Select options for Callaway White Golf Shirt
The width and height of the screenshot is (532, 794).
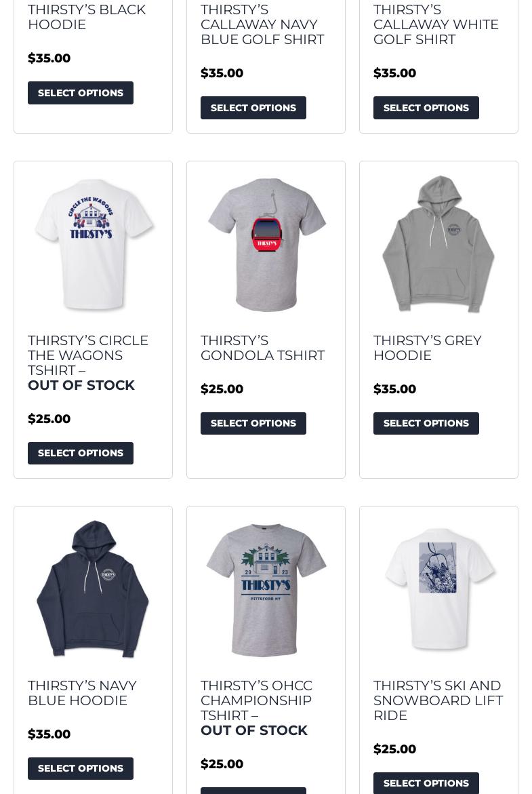pyautogui.click(x=426, y=108)
